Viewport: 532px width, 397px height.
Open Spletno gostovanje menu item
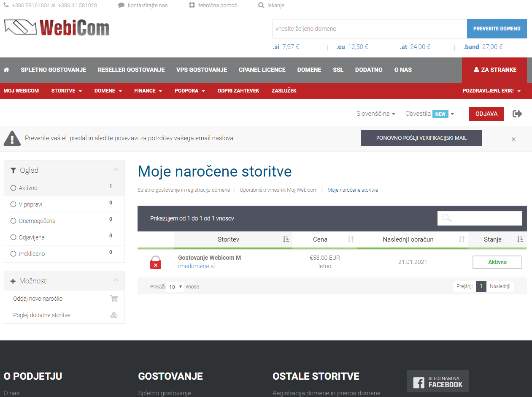[x=54, y=70]
